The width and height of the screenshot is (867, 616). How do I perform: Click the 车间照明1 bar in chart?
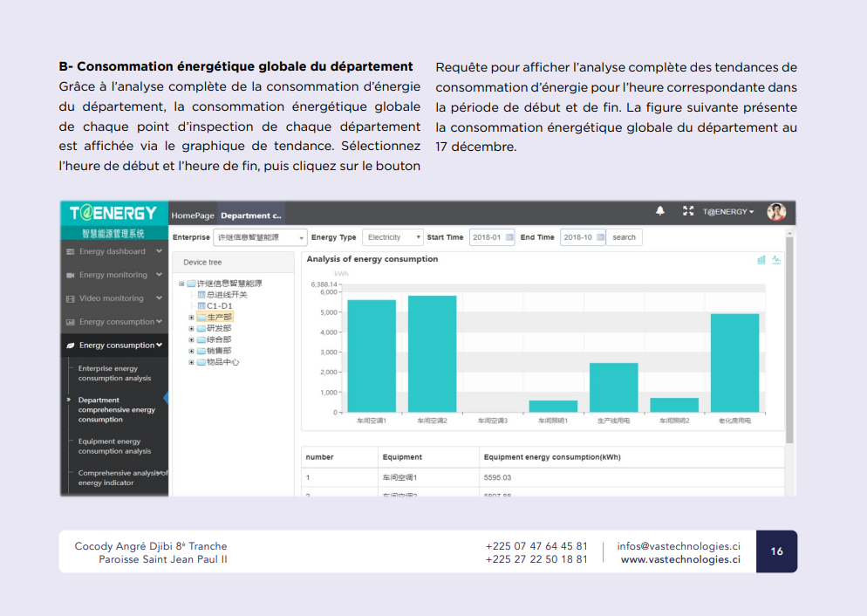point(554,407)
